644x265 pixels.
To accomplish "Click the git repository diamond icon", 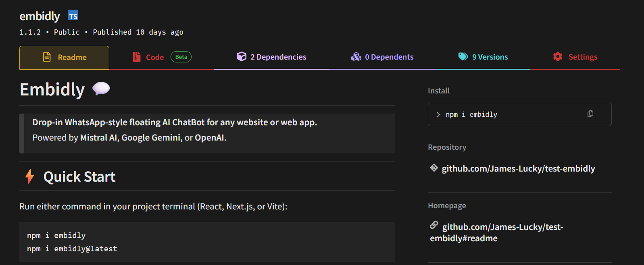I will point(434,168).
